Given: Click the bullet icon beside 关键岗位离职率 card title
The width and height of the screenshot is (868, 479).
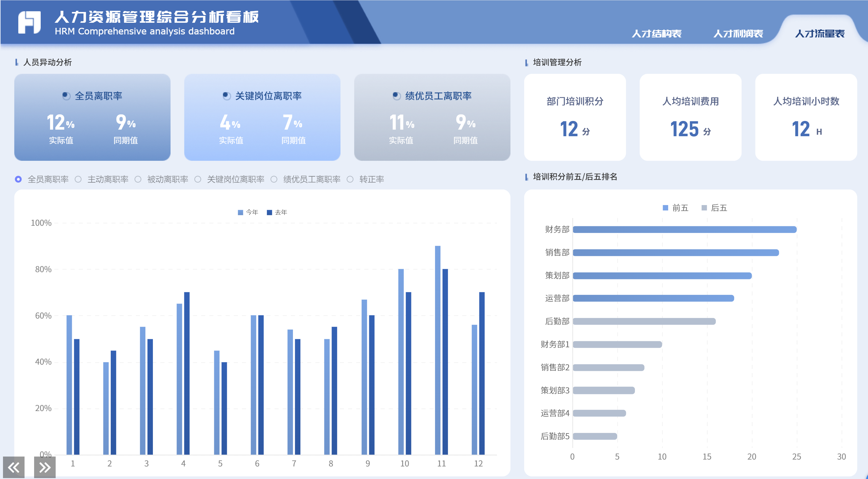Looking at the screenshot, I should (x=226, y=96).
